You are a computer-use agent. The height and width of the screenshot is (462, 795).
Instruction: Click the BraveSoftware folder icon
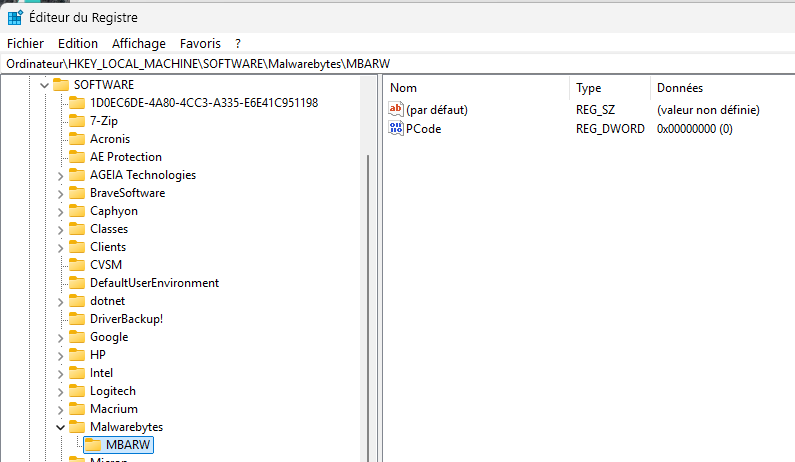[x=77, y=193]
